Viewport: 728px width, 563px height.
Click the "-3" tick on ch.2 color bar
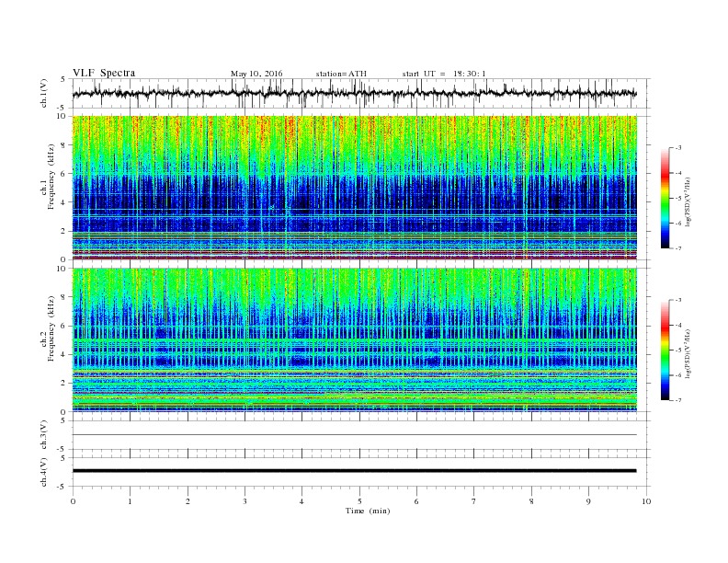[678, 300]
